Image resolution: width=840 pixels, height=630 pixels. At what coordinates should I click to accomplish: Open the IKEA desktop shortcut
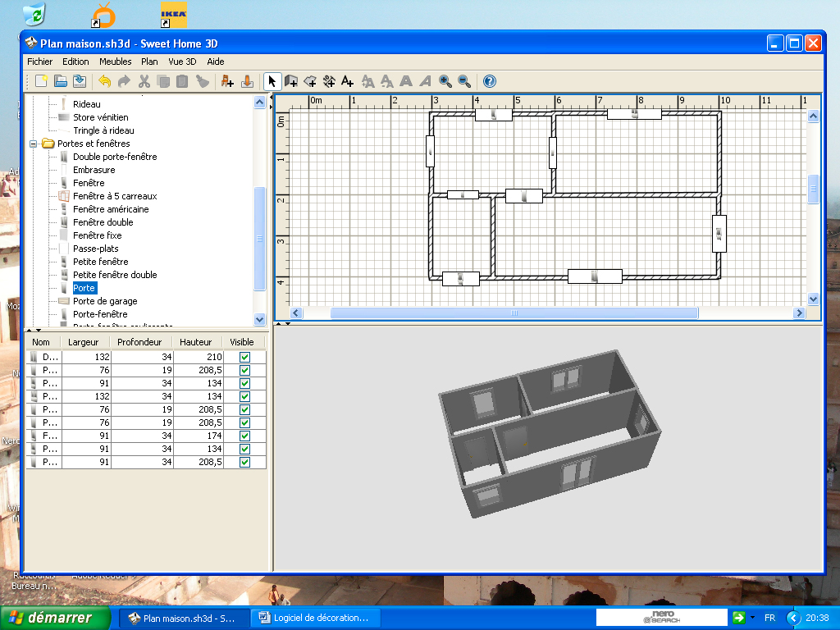click(174, 15)
